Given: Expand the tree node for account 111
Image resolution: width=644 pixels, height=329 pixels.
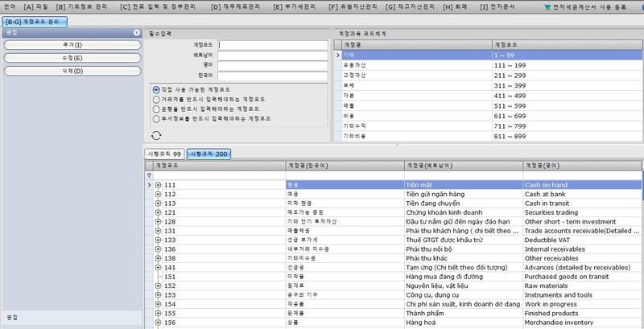Looking at the screenshot, I should pyautogui.click(x=158, y=185).
